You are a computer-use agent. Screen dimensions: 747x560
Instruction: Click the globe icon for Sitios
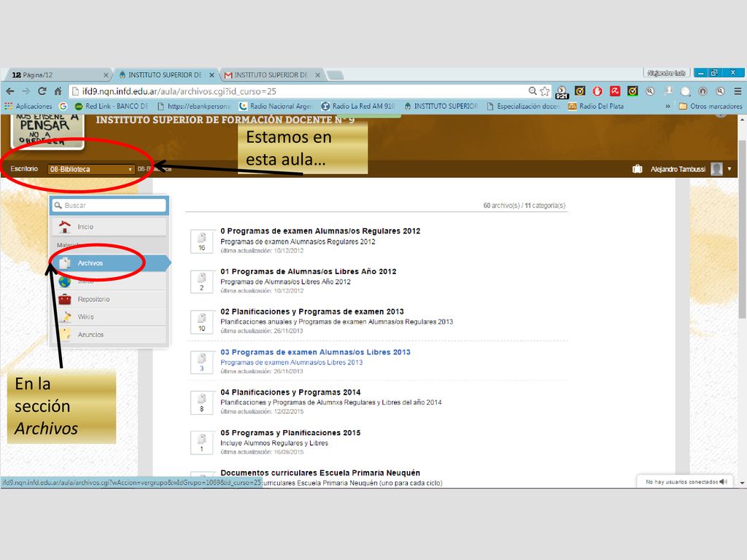[65, 281]
